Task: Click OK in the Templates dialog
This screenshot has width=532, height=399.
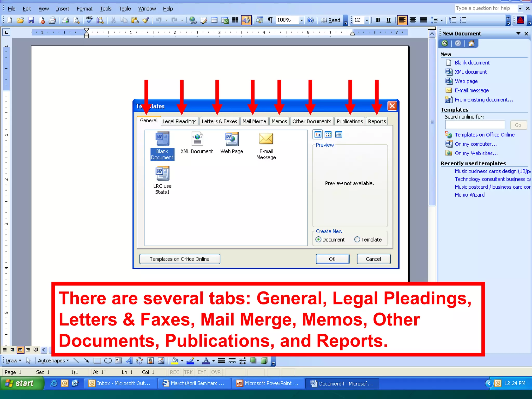Action: 332,259
